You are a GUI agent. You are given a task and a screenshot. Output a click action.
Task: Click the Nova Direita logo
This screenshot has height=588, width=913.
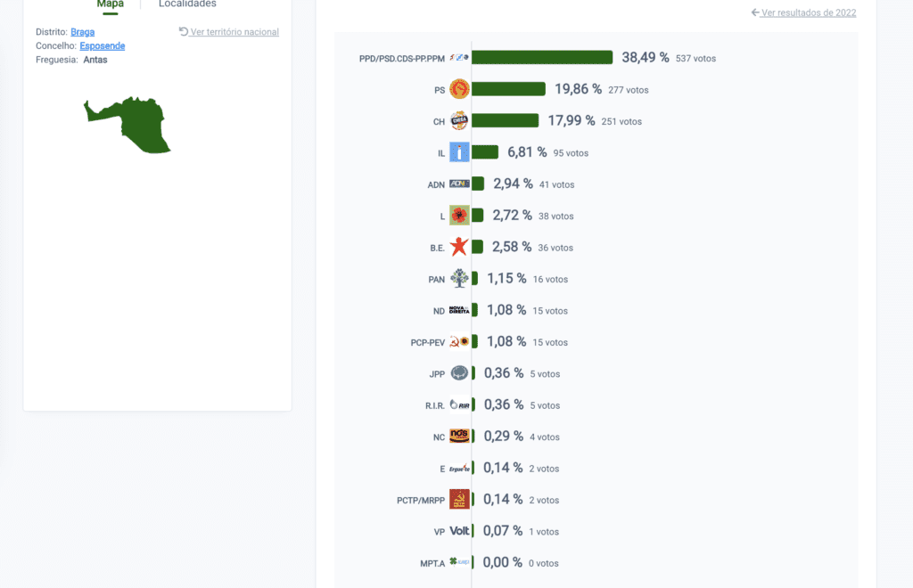point(459,310)
